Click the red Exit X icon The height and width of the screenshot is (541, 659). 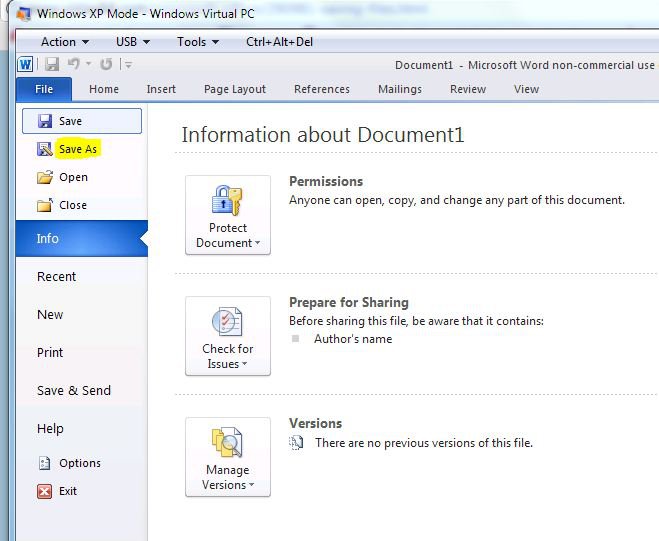(x=45, y=491)
